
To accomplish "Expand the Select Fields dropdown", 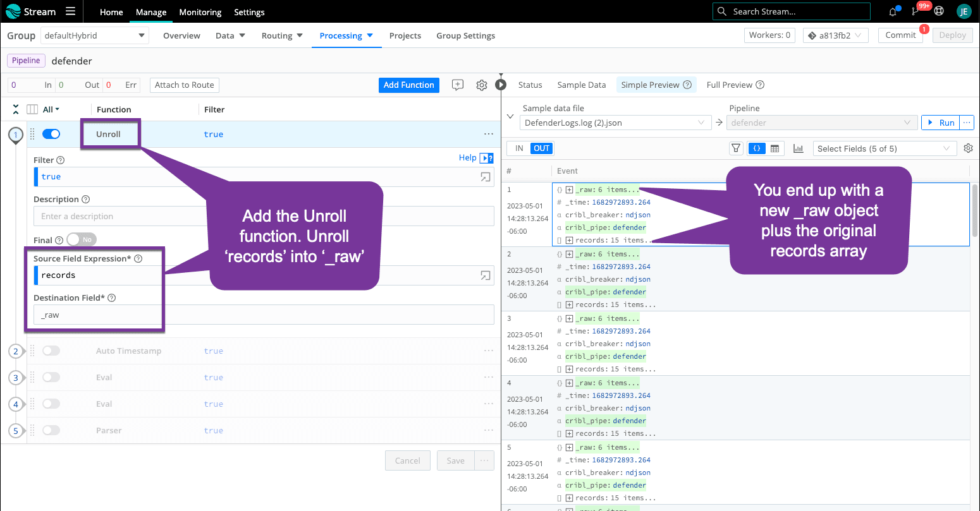I will (x=883, y=148).
